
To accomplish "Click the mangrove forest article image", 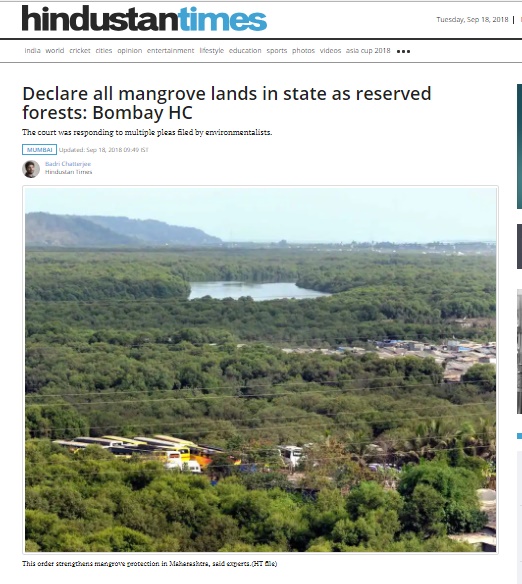I will pos(260,369).
